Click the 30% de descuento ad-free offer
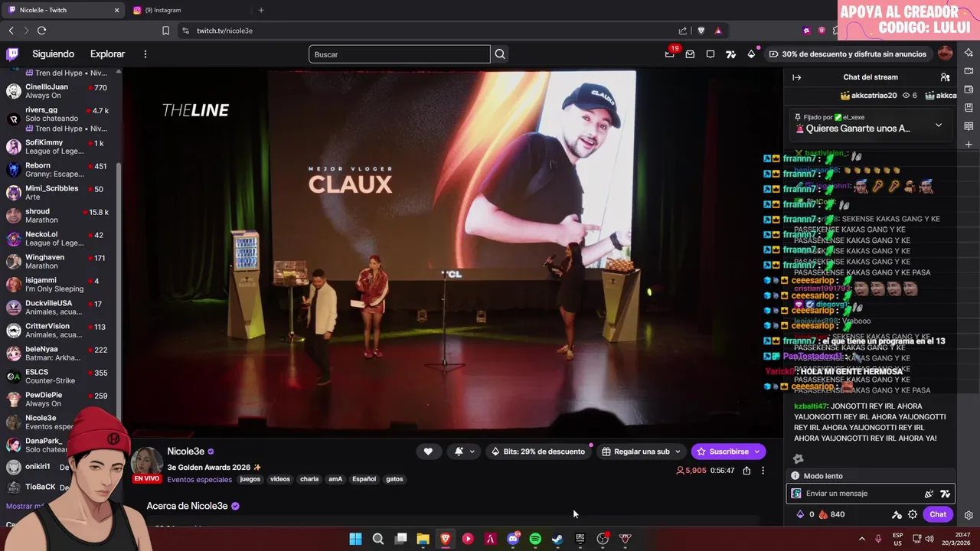 pos(848,54)
